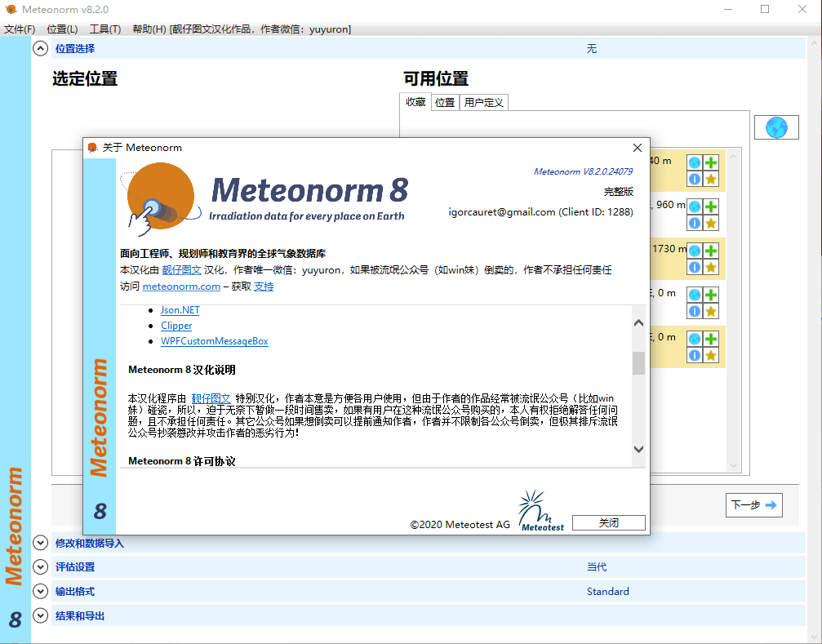Open the 工具(T) menu
Image resolution: width=822 pixels, height=644 pixels.
[x=105, y=29]
